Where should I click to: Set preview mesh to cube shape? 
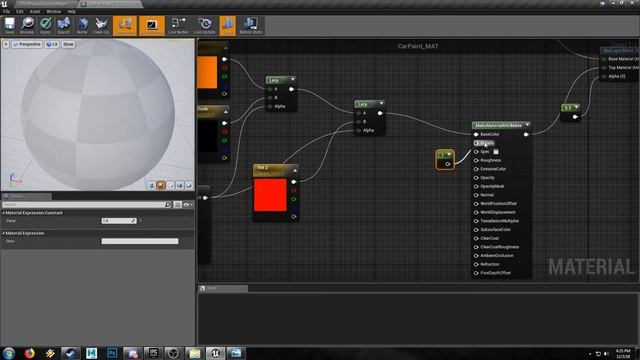pos(180,186)
